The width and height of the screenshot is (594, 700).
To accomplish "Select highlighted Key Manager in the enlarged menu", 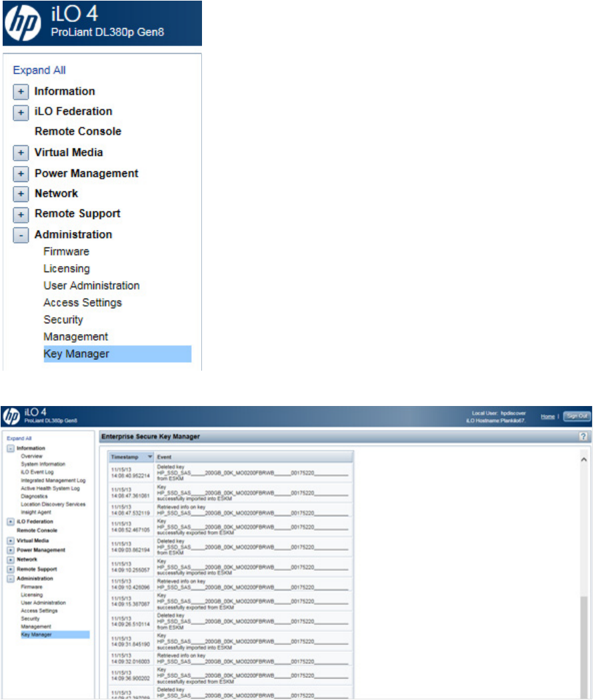I will 117,353.
